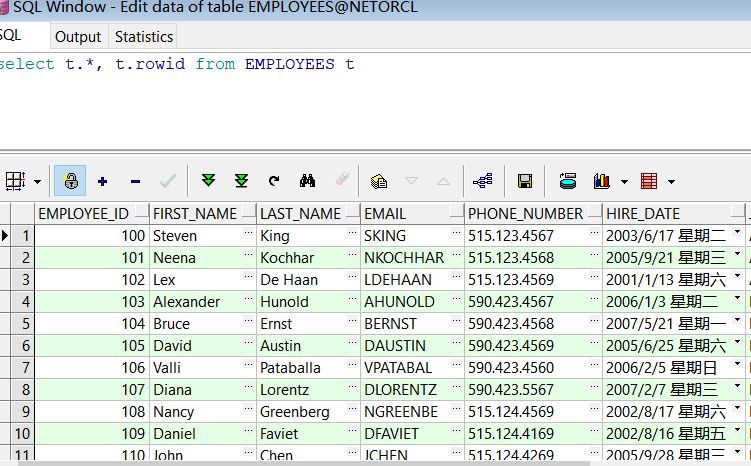Viewport: 751px width, 466px height.
Task: Click the Previous record down-triangle icon
Action: tap(411, 181)
